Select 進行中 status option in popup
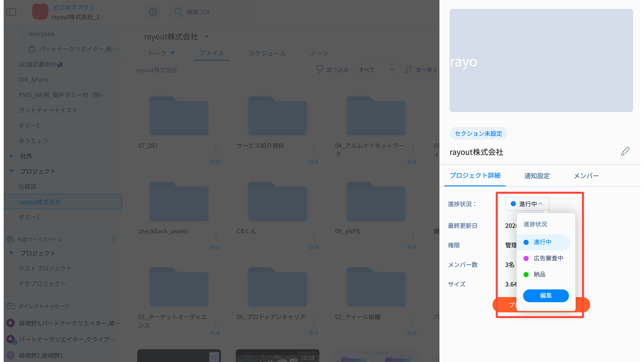Screen dimensions: 644x362 [542, 242]
